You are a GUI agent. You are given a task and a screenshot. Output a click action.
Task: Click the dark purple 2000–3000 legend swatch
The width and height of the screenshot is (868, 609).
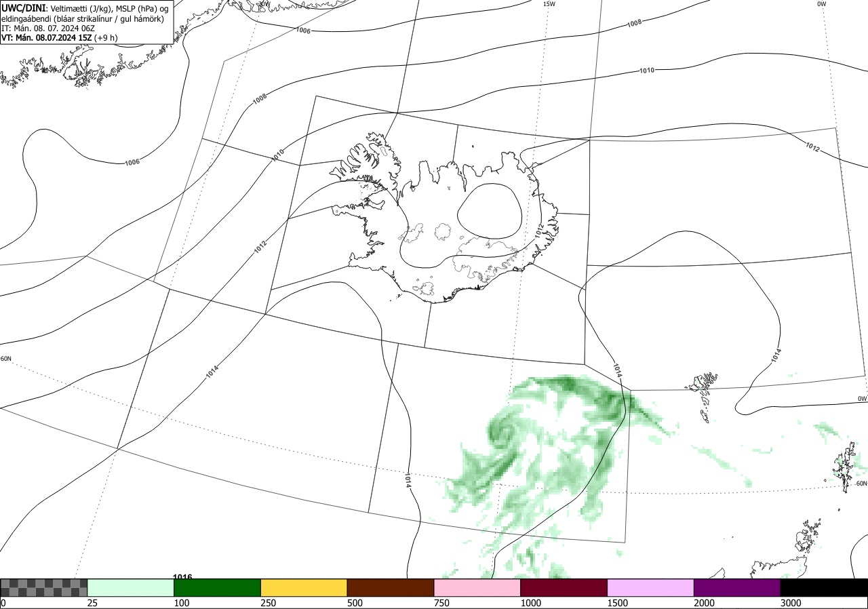[x=738, y=587]
